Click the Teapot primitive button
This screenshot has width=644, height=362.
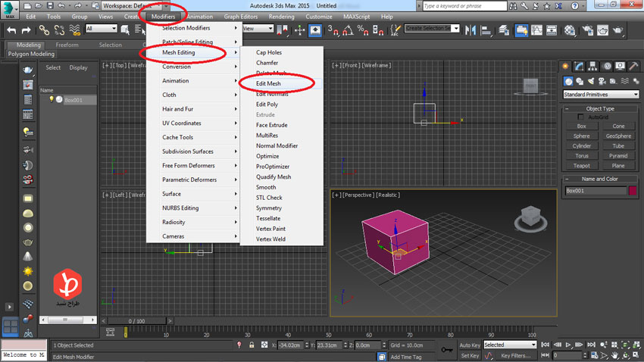582,166
